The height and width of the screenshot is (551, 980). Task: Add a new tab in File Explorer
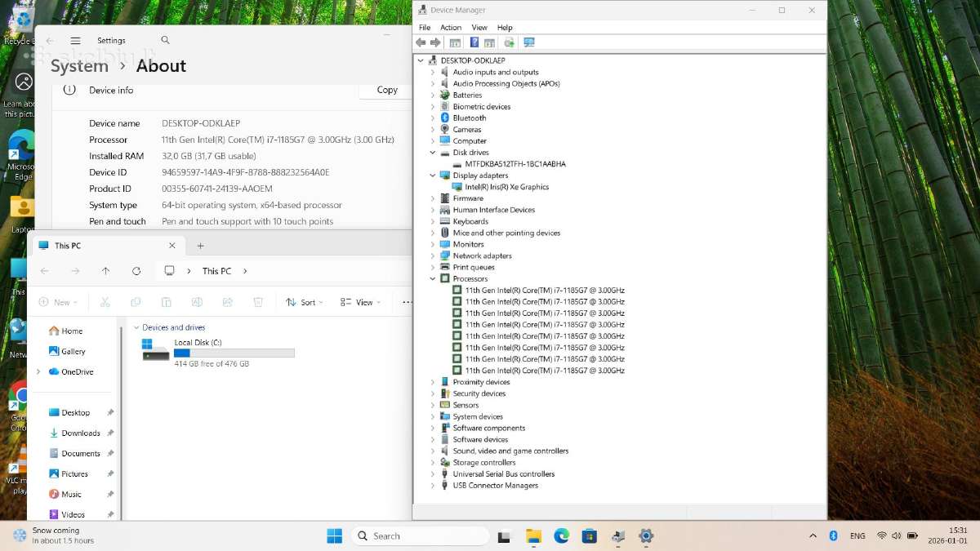pos(200,246)
